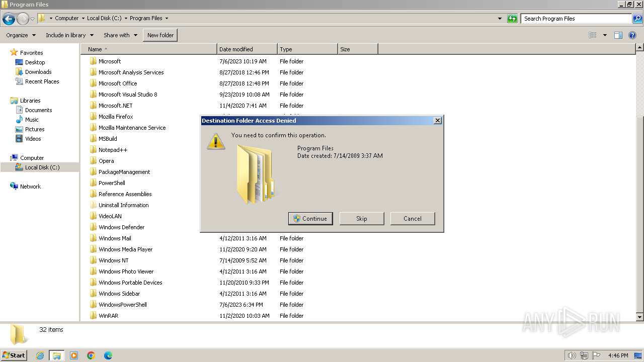
Task: Close the Destination Folder Access Denied dialog
Action: 438,121
